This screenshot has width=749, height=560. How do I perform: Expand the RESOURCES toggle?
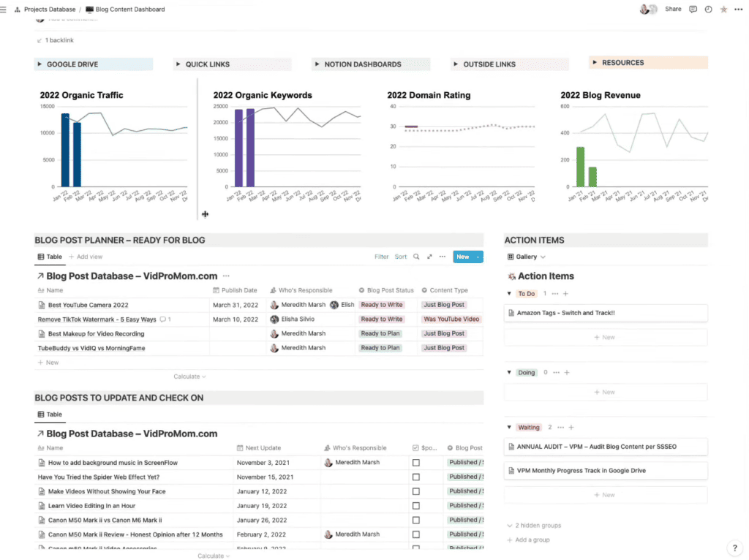595,63
